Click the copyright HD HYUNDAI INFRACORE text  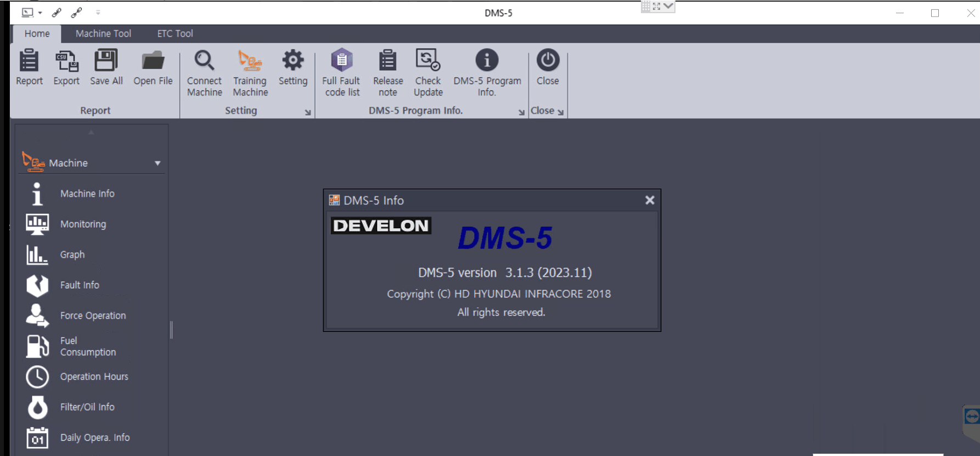[x=499, y=294]
